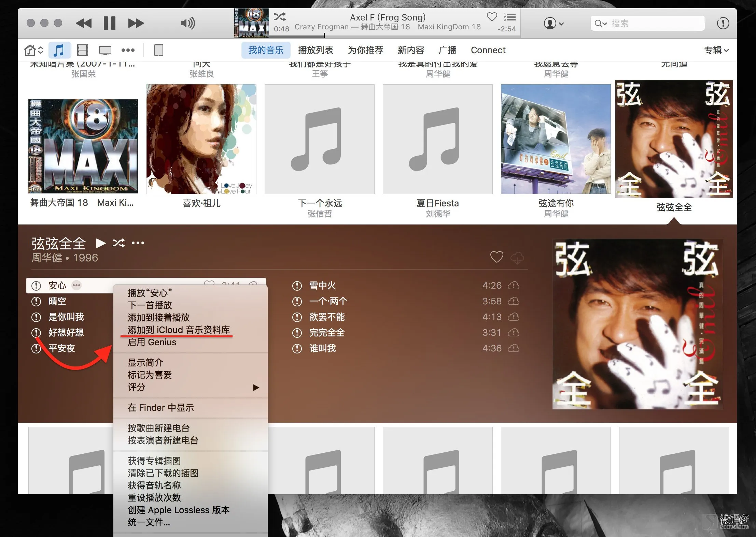
Task: Open search options magnifier dropdown
Action: click(x=601, y=24)
